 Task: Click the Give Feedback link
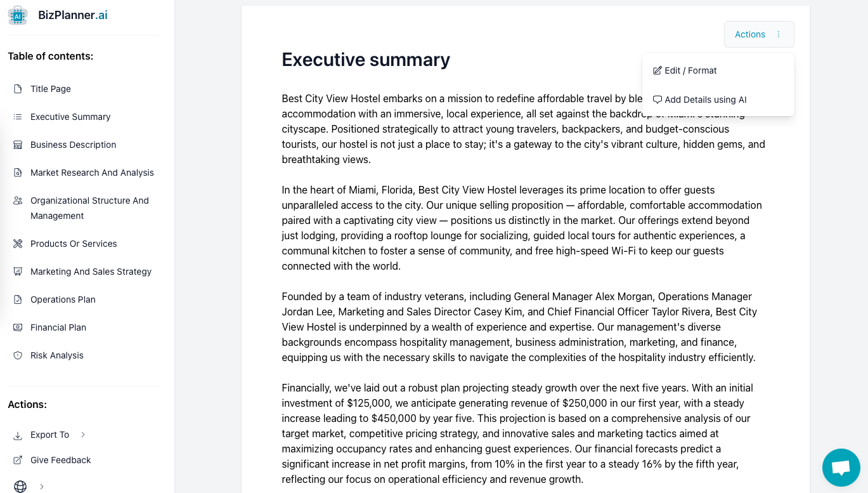(60, 460)
